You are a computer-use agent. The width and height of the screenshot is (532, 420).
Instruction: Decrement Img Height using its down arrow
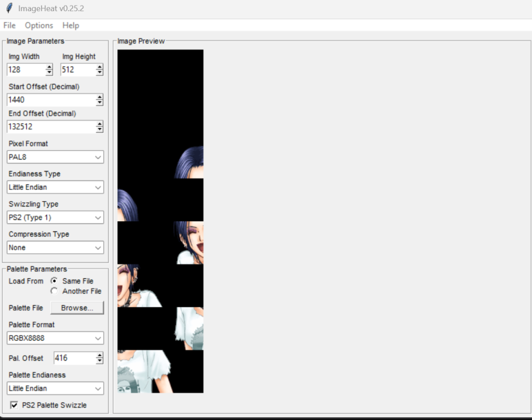click(101, 72)
